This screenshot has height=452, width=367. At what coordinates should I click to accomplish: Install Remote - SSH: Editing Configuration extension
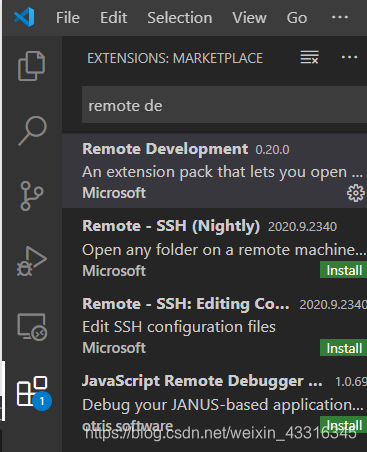(344, 348)
